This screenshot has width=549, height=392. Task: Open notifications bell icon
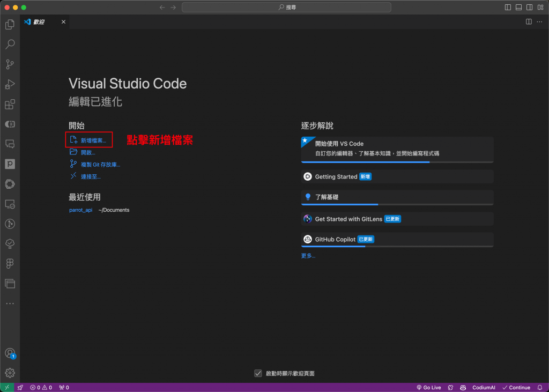(540, 388)
